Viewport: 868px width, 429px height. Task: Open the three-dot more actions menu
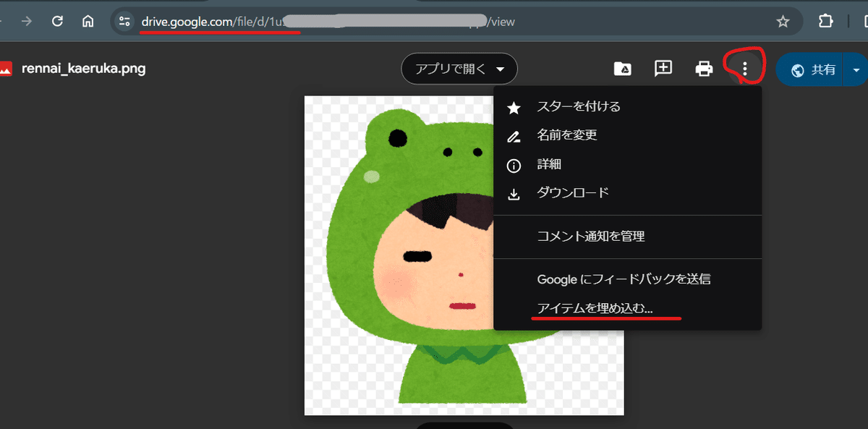tap(745, 69)
